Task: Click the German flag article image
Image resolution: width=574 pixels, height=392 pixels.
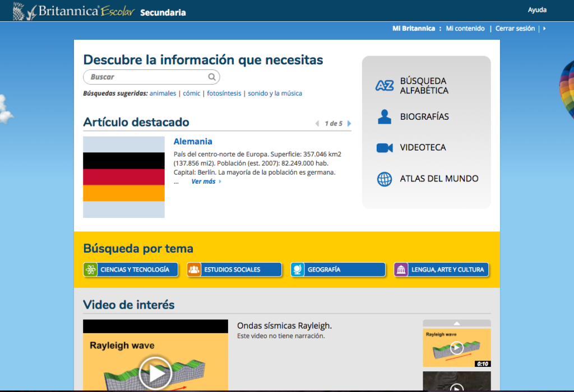Action: click(x=123, y=176)
